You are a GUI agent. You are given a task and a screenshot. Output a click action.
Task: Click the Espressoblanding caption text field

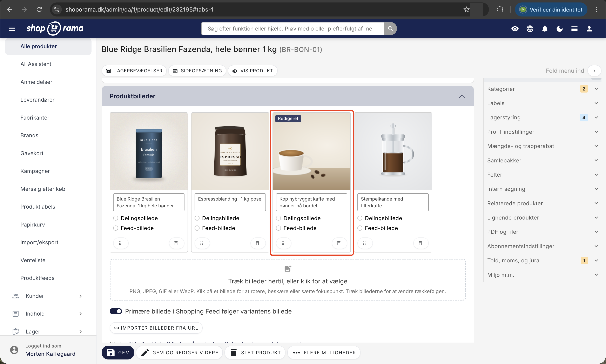coord(230,202)
